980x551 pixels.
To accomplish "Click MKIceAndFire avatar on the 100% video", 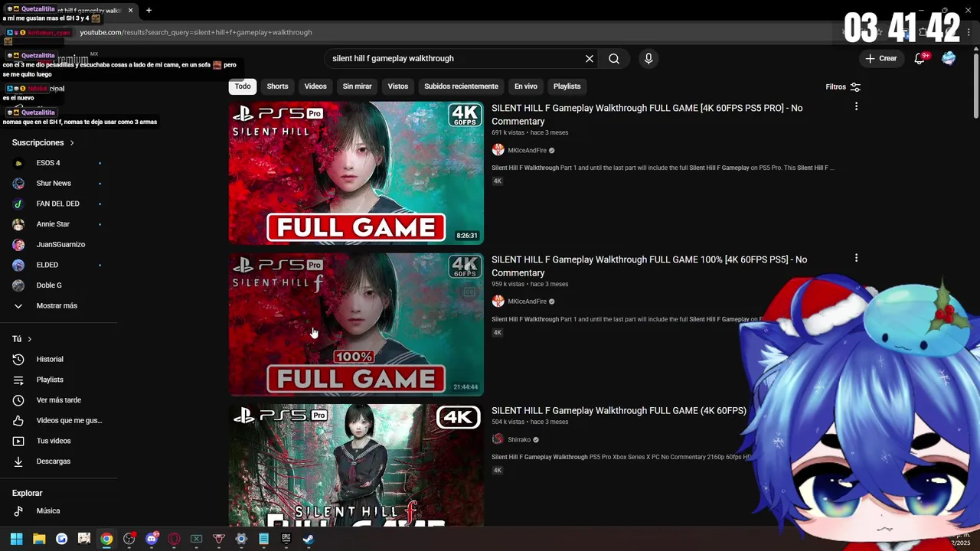I will coord(498,302).
